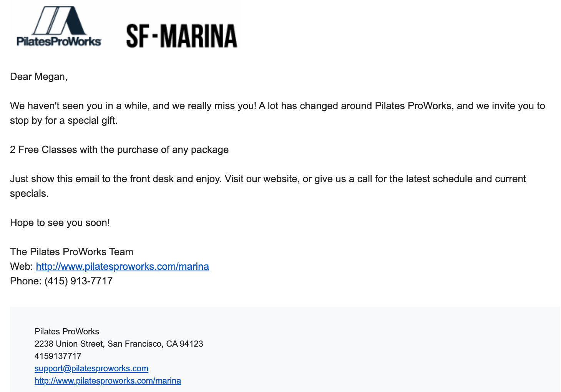Click stop by for a special gift text
Image resolution: width=561 pixels, height=392 pixels.
pyautogui.click(x=64, y=121)
